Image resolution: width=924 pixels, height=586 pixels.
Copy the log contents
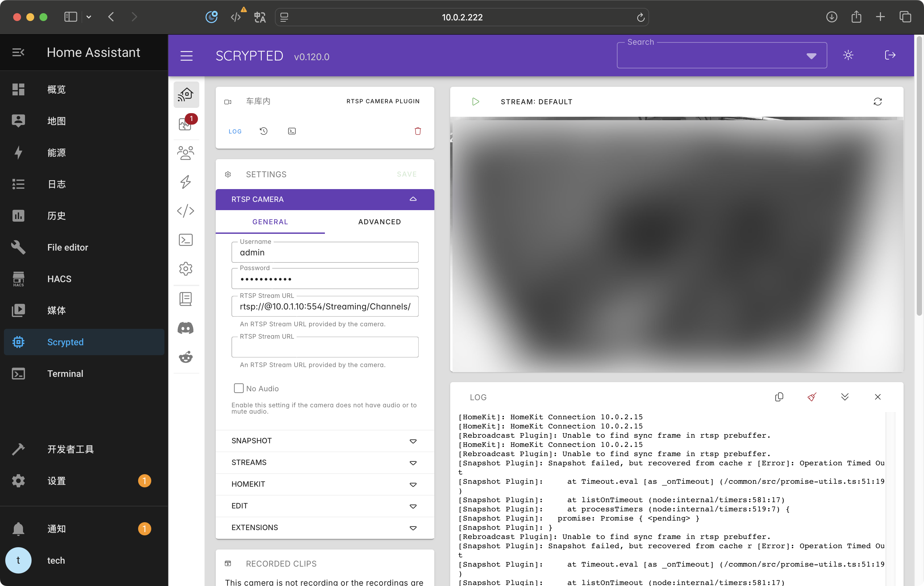[x=779, y=397]
